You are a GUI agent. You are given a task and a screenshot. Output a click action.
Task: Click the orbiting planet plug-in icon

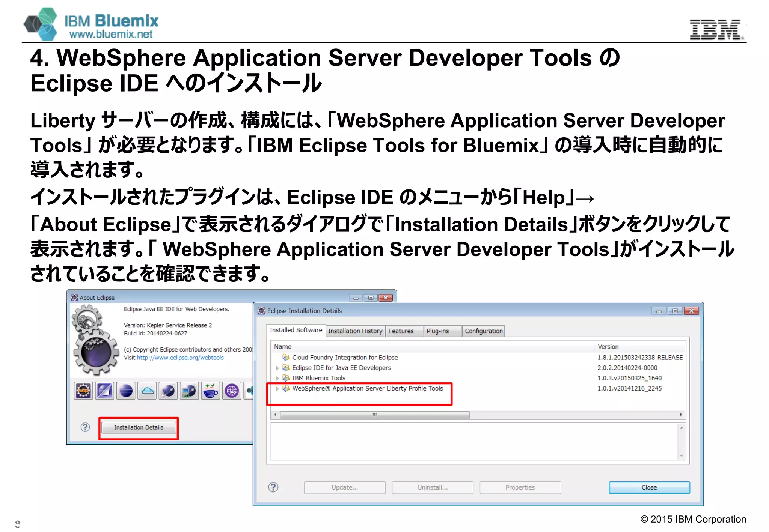(168, 391)
